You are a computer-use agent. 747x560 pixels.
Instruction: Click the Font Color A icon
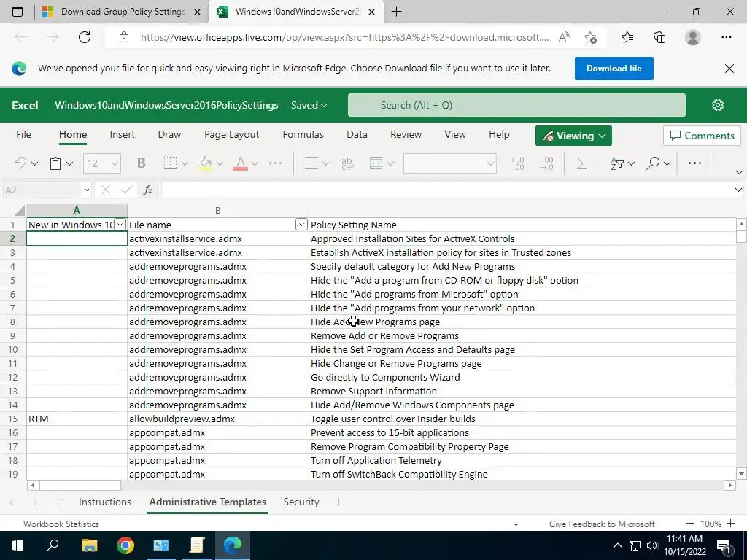tap(241, 163)
